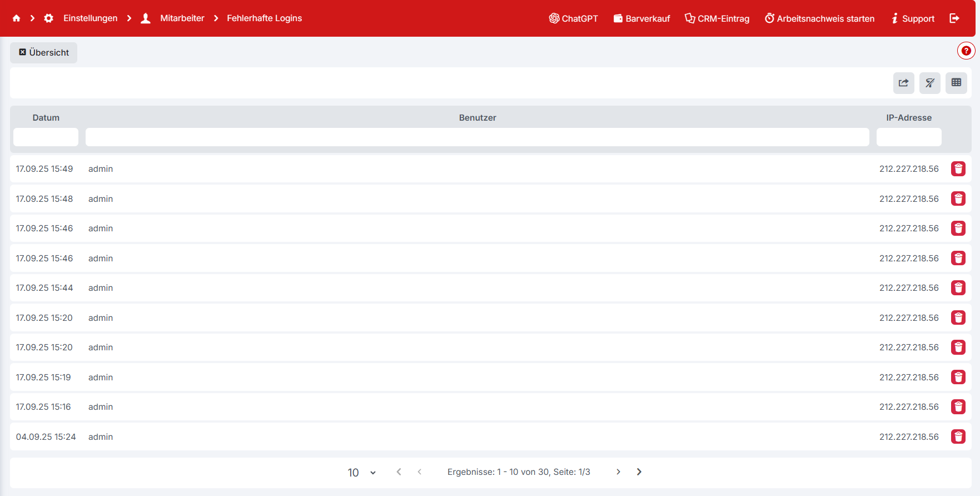Go to the next results page

(x=618, y=472)
